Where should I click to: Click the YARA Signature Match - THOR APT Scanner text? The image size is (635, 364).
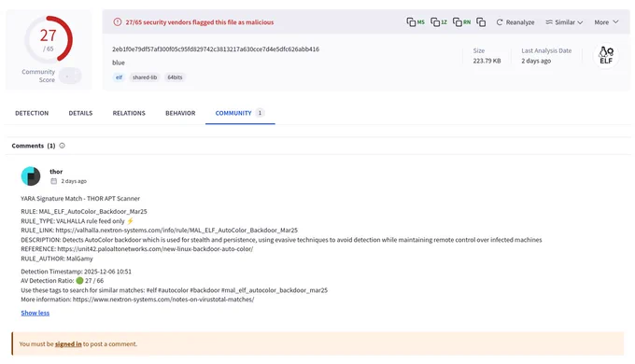[80, 199]
